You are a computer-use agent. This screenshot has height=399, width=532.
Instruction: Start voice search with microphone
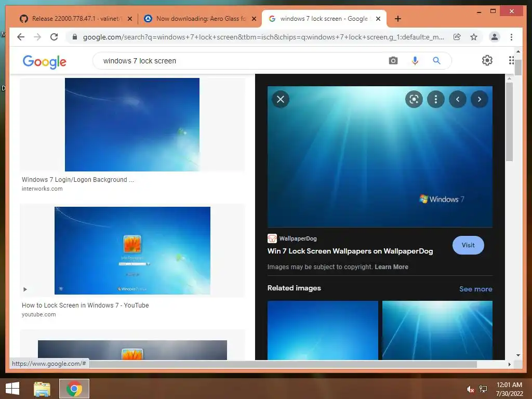click(x=415, y=61)
